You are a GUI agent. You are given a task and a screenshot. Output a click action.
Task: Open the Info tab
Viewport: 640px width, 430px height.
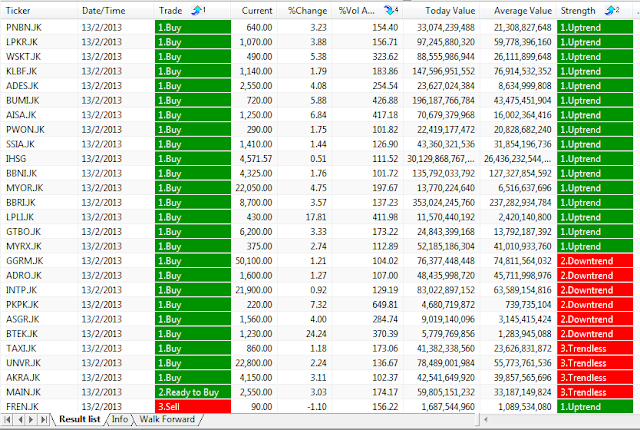pyautogui.click(x=120, y=419)
